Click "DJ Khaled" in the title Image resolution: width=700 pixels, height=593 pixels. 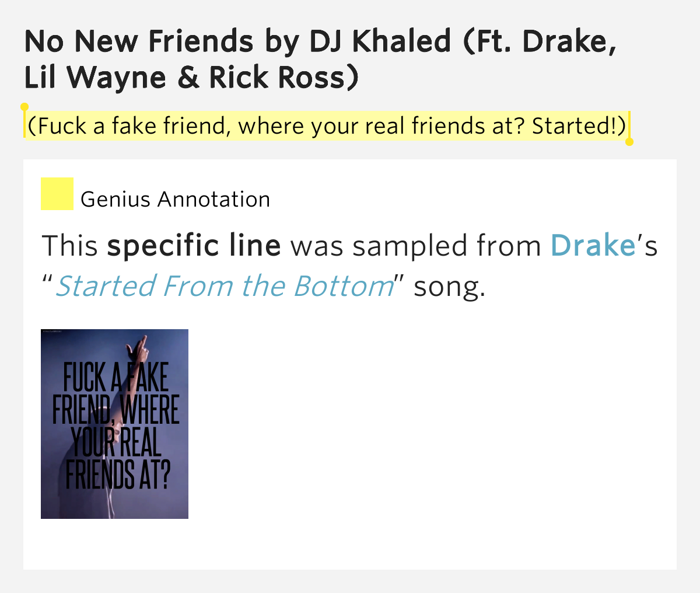coord(380,41)
